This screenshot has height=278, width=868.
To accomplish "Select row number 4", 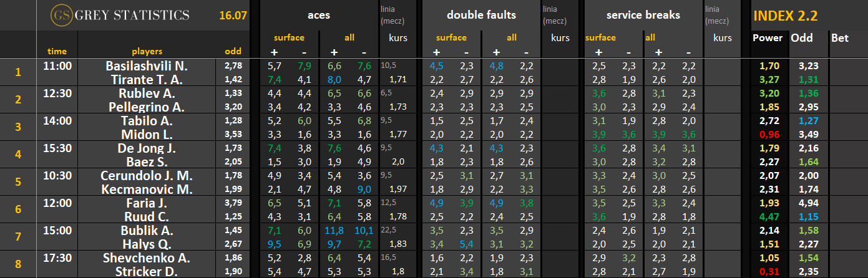I will [17, 155].
